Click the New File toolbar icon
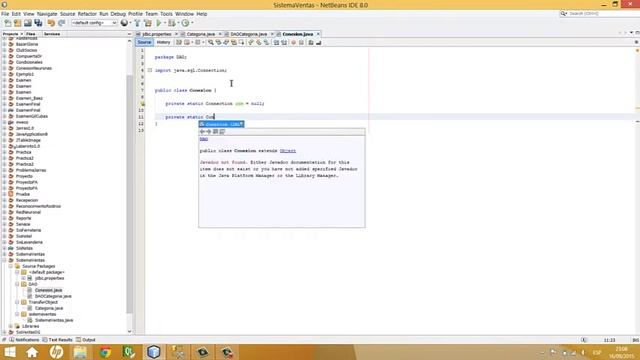The image size is (640, 360). [8, 23]
